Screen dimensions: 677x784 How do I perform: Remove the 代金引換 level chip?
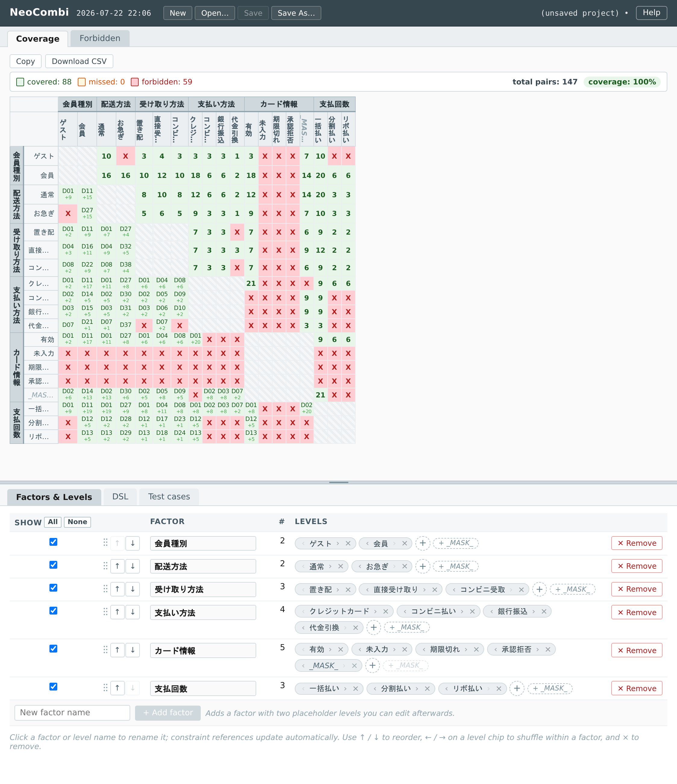pos(355,628)
